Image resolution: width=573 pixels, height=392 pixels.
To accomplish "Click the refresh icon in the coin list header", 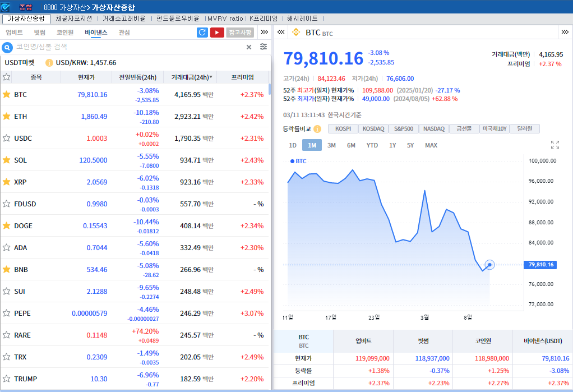I will (x=203, y=33).
